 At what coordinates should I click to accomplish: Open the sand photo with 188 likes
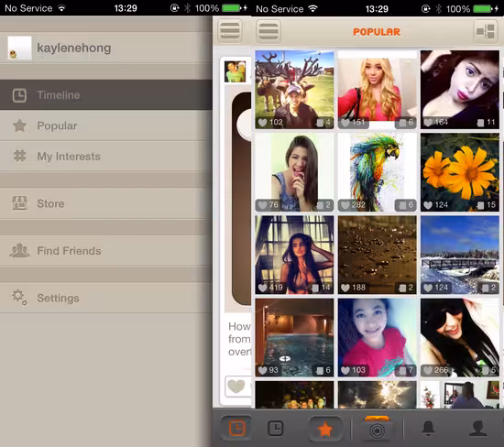pyautogui.click(x=377, y=255)
